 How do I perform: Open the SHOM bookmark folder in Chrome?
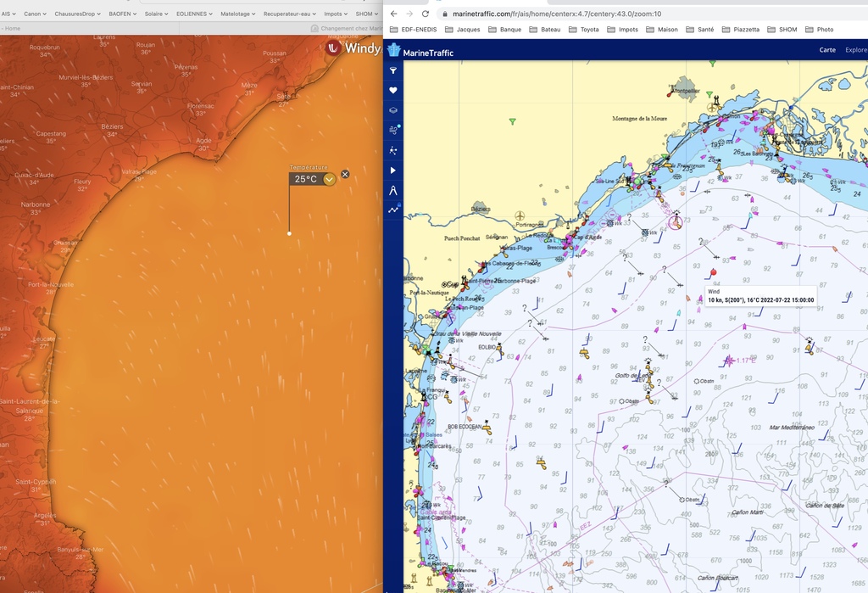tap(782, 30)
